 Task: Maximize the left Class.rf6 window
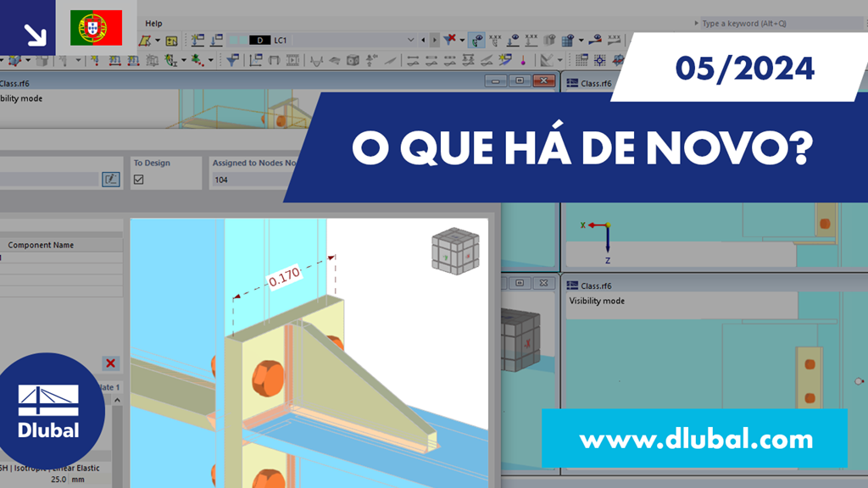(x=520, y=81)
